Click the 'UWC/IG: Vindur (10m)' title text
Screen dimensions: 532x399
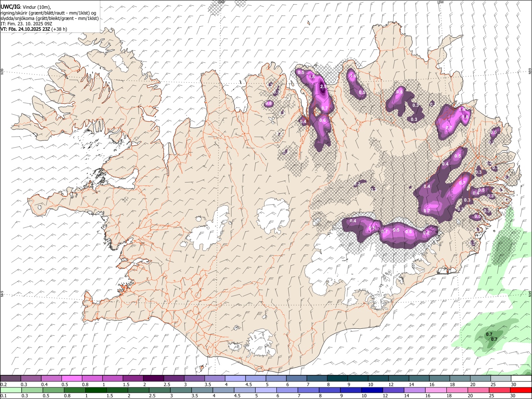[26, 7]
